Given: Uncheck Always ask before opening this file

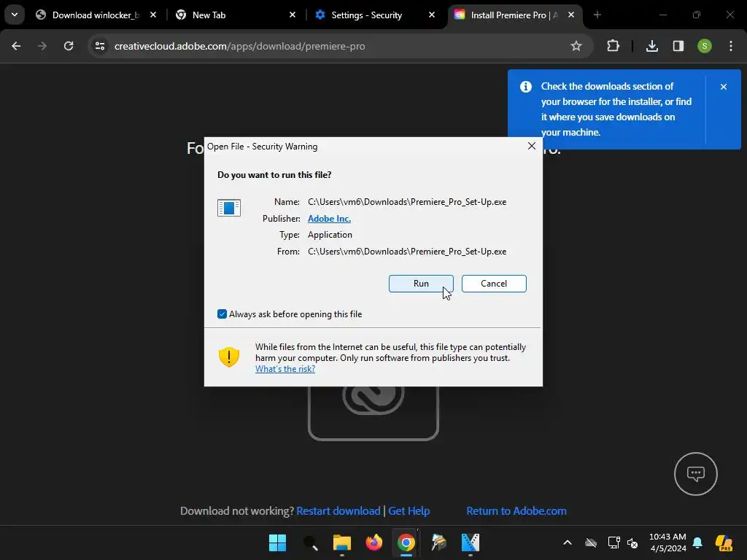Looking at the screenshot, I should (222, 314).
